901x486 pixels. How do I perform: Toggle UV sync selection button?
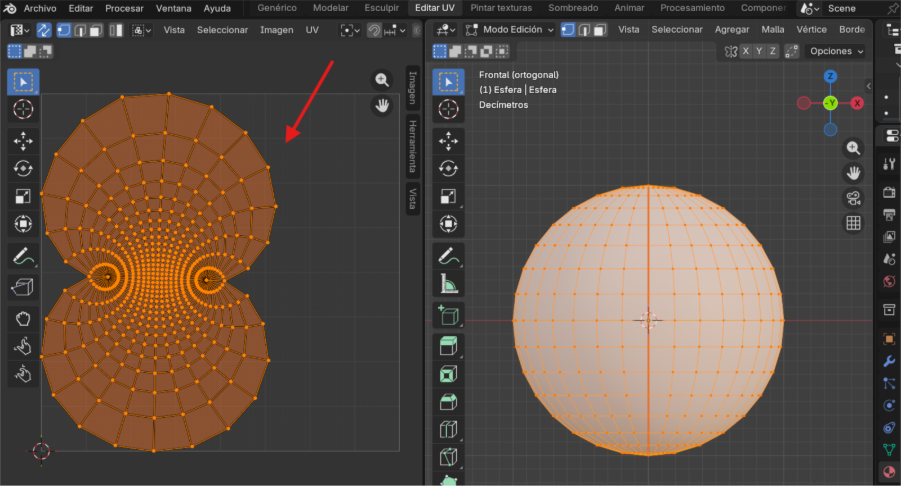pyautogui.click(x=44, y=30)
